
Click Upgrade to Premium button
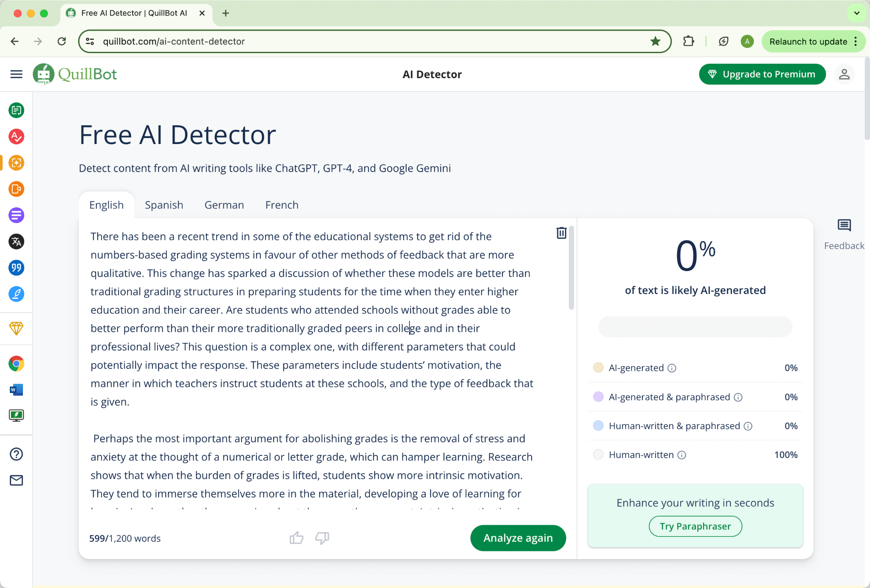762,74
